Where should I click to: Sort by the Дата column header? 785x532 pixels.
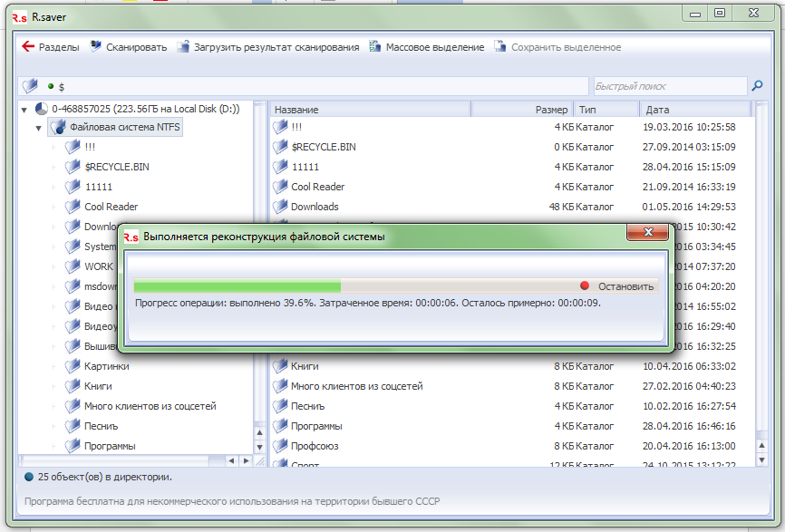pos(694,110)
